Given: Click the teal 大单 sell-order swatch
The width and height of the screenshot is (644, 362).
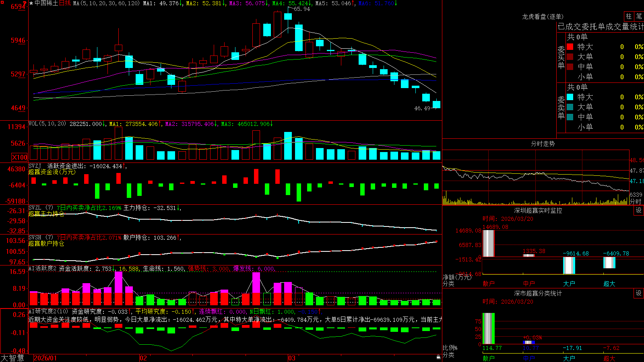Looking at the screenshot, I should (570, 107).
